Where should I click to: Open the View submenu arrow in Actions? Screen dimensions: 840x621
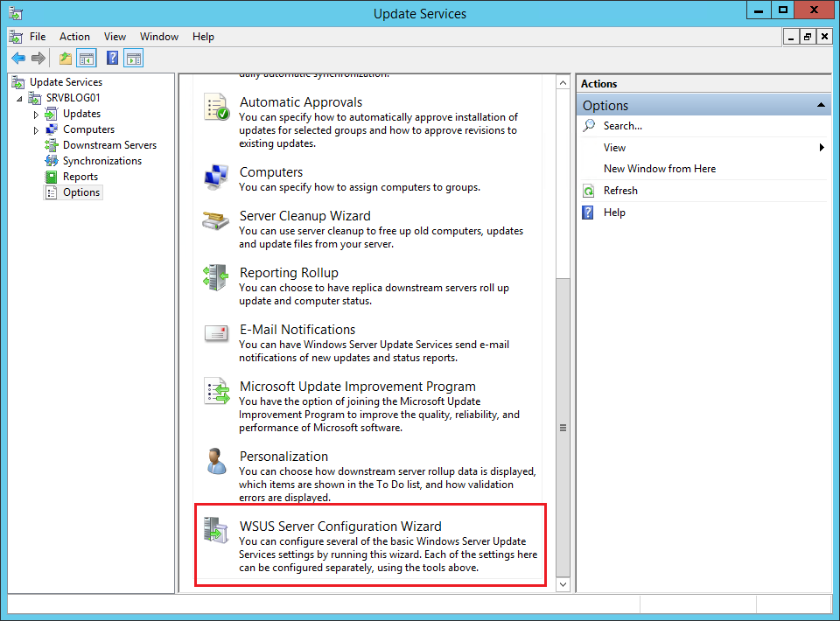click(x=822, y=147)
